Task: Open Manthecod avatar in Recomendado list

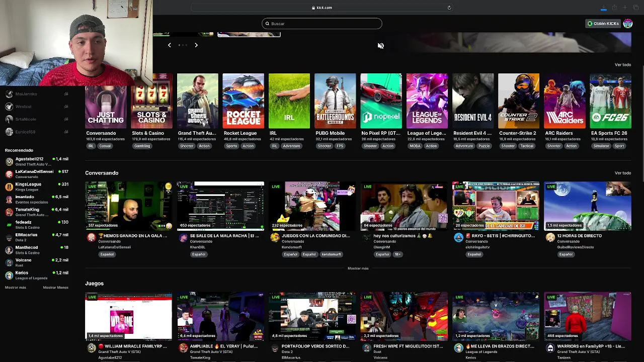Action: 9,250
